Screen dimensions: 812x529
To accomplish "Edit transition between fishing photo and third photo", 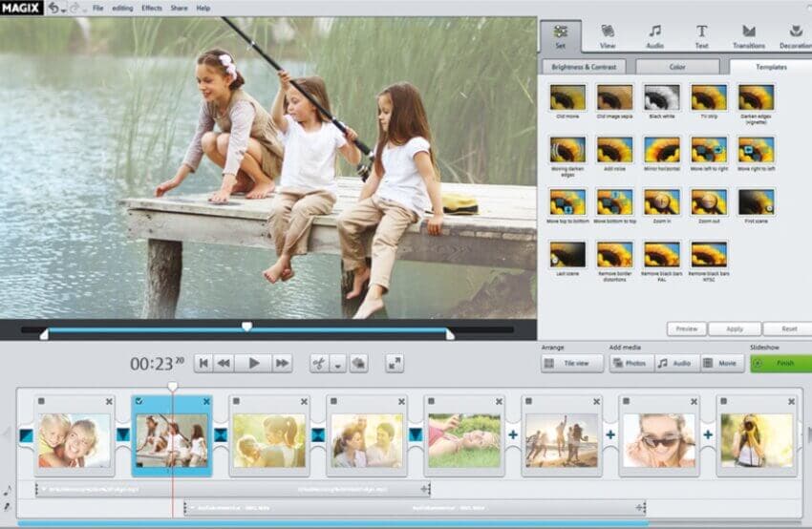I will click(x=221, y=434).
